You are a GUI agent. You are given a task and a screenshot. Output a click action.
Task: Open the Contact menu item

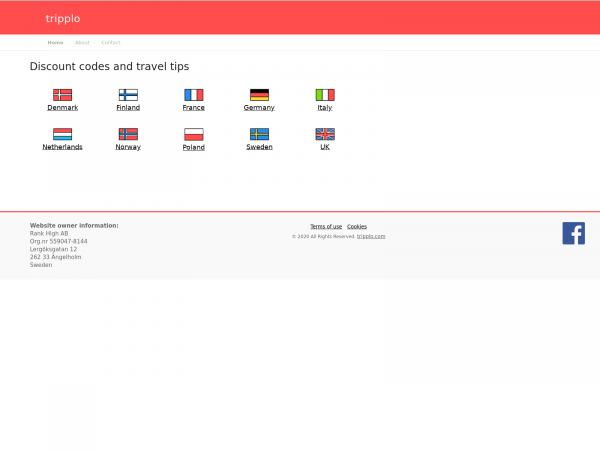tap(110, 43)
